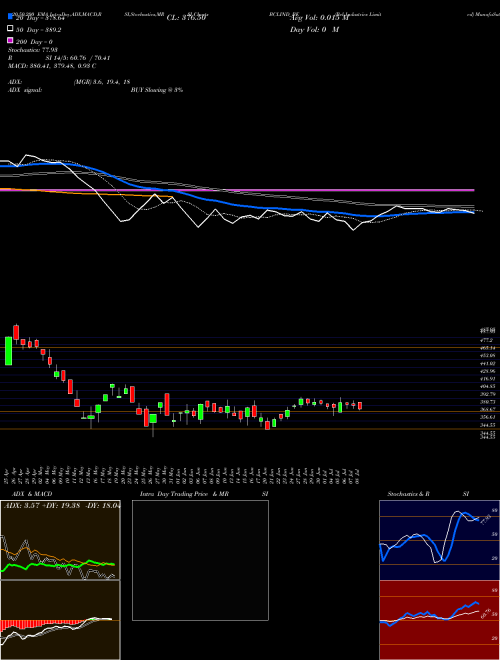This screenshot has height=660, width=500.
Task: Click the white 30 Day legend swatch
Action: coord(10,29)
